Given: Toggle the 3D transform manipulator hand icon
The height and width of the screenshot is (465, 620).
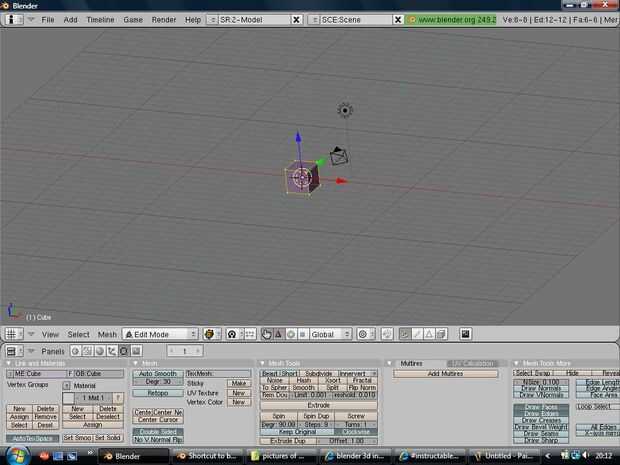Looking at the screenshot, I should tap(267, 334).
